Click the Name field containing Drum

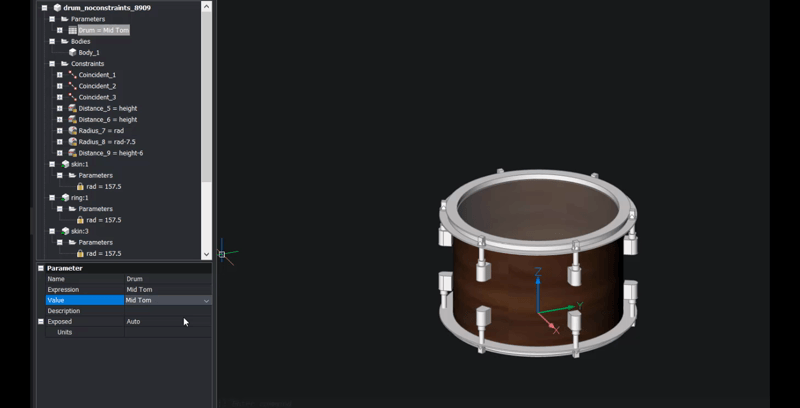165,279
